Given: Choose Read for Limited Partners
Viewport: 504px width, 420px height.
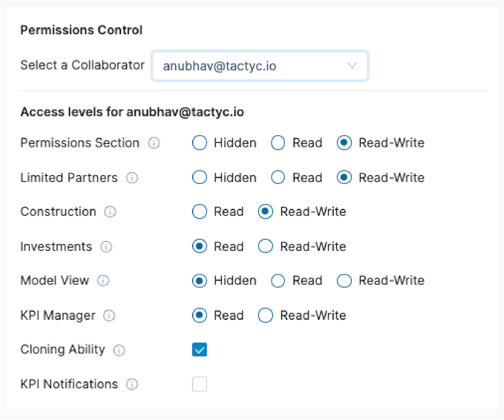Looking at the screenshot, I should (278, 178).
